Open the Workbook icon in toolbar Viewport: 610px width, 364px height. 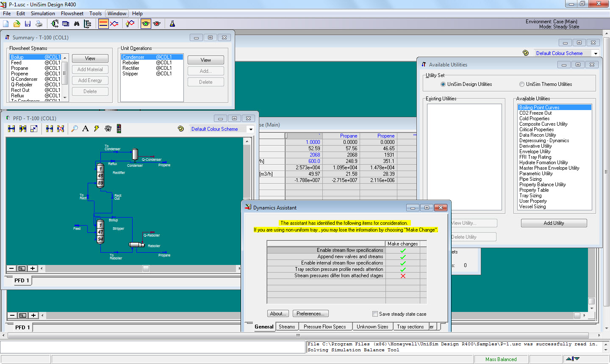tap(66, 24)
